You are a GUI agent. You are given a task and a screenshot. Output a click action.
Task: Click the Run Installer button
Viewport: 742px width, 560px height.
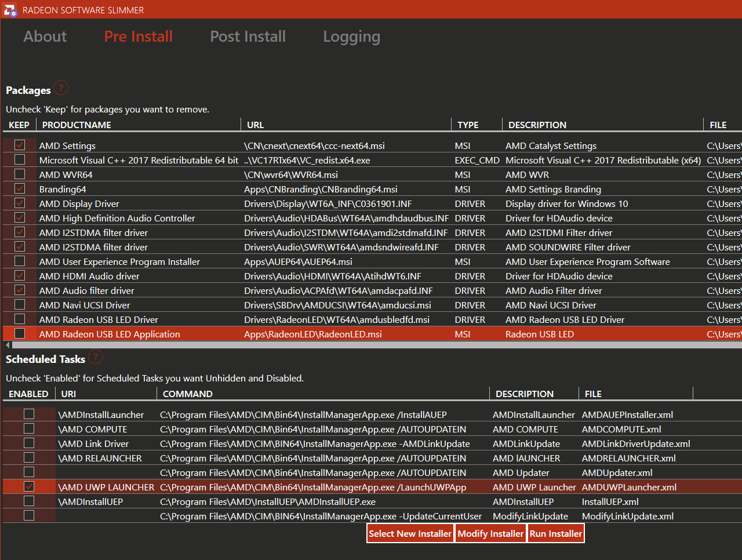(556, 533)
